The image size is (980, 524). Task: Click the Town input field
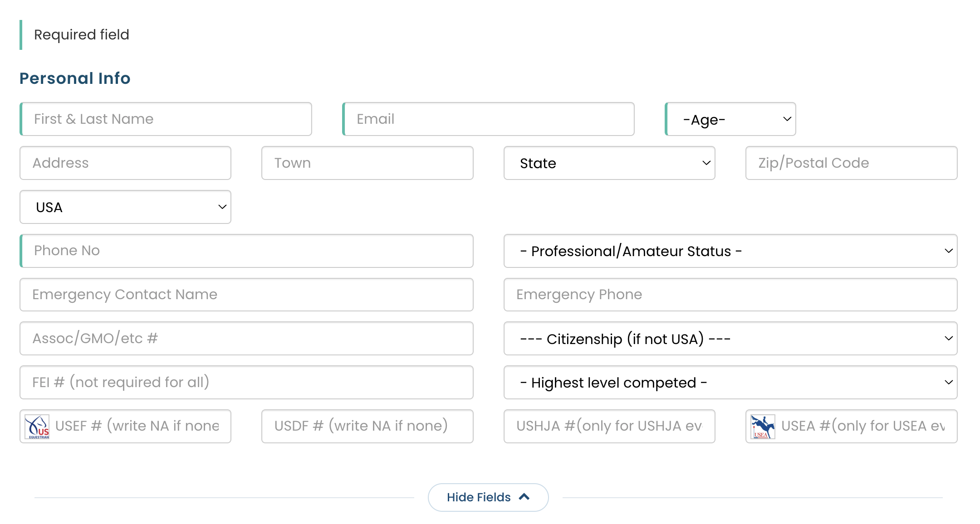pyautogui.click(x=367, y=163)
